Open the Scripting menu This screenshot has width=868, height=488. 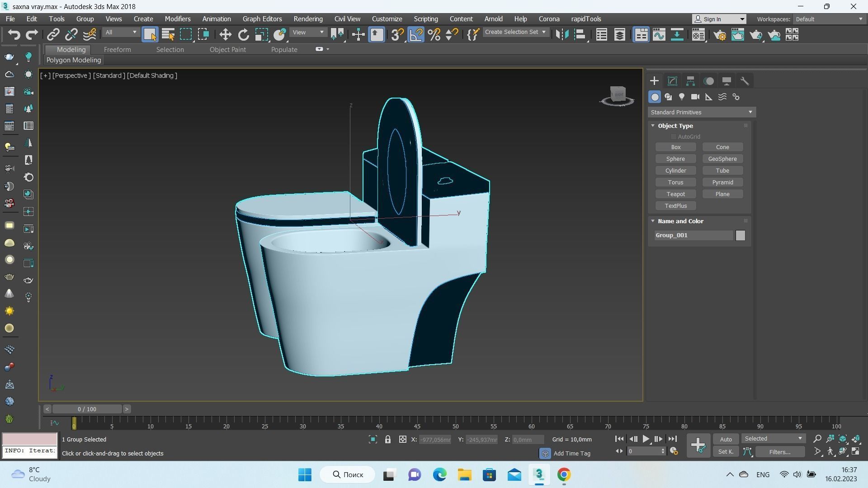(x=425, y=19)
